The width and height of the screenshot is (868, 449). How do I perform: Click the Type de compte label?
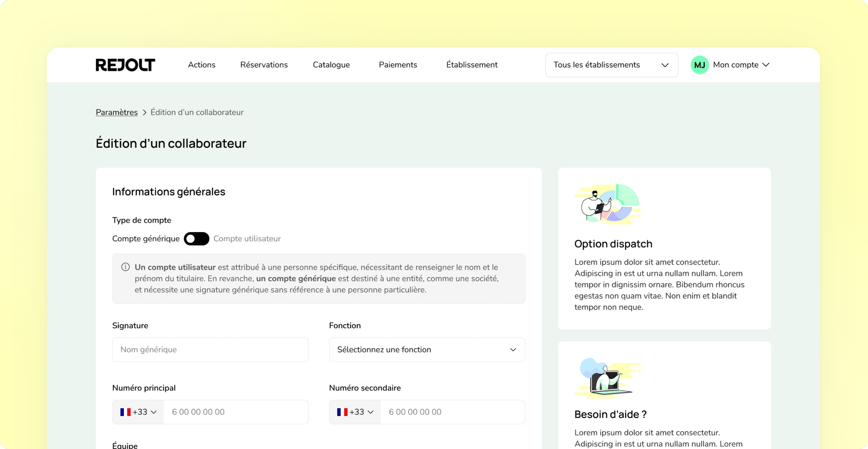click(x=142, y=220)
